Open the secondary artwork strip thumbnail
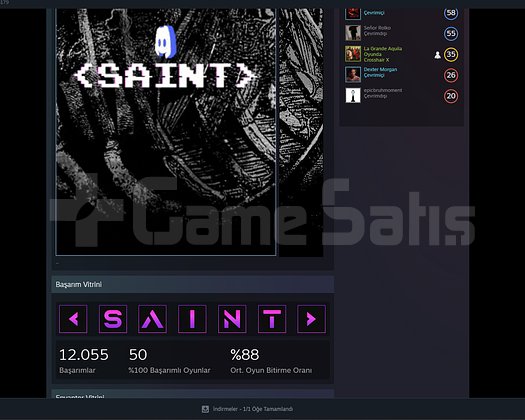Viewport: 525px width, 420px height. click(x=301, y=133)
